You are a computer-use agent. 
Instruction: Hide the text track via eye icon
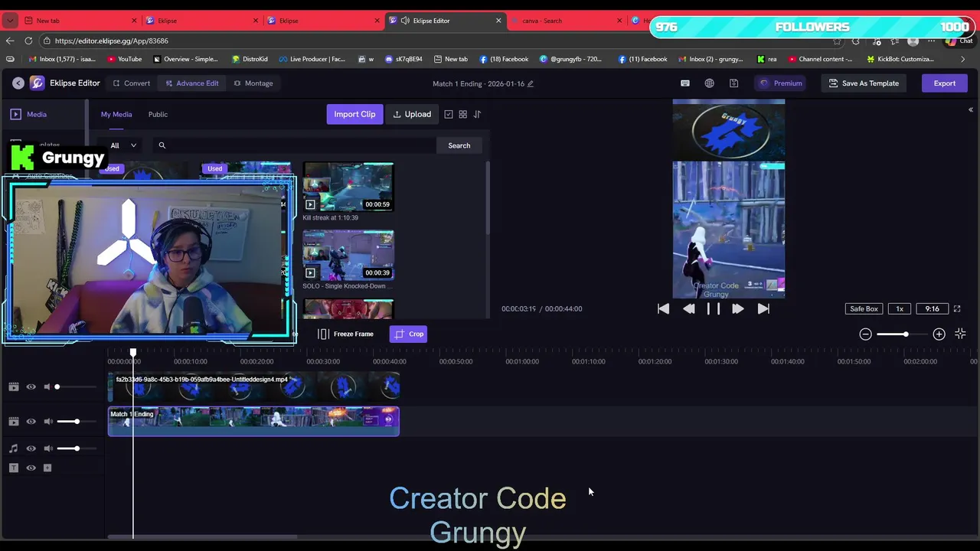point(31,468)
